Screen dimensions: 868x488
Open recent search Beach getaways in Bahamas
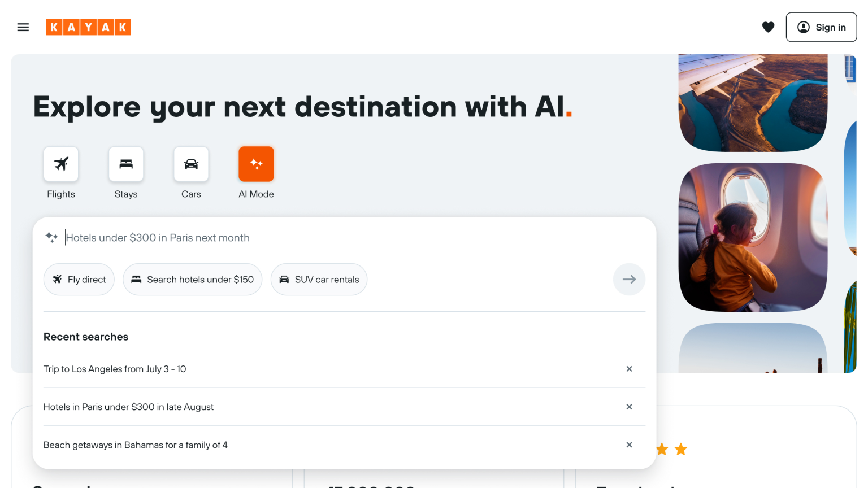pyautogui.click(x=136, y=445)
